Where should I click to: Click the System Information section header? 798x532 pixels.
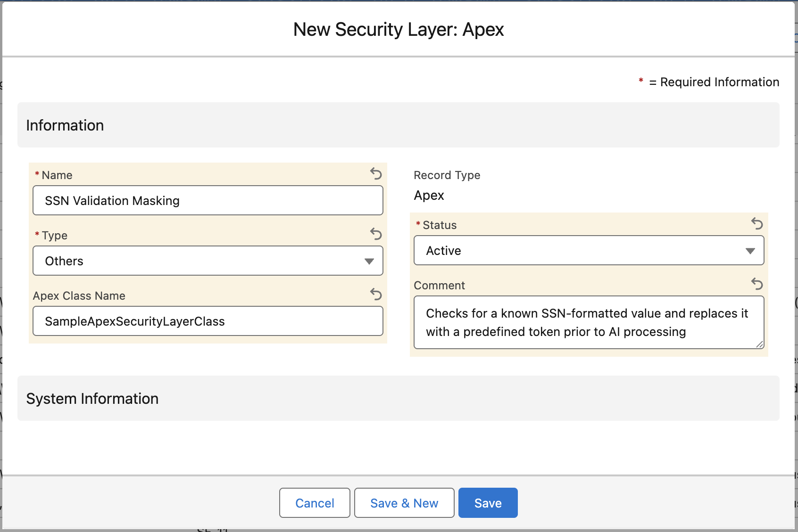(x=92, y=399)
